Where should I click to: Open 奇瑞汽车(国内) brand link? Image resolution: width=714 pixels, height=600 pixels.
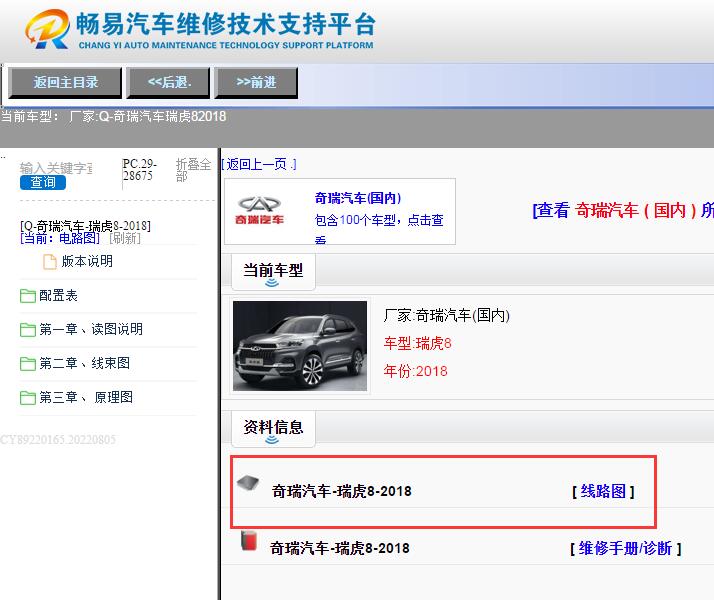(x=358, y=198)
